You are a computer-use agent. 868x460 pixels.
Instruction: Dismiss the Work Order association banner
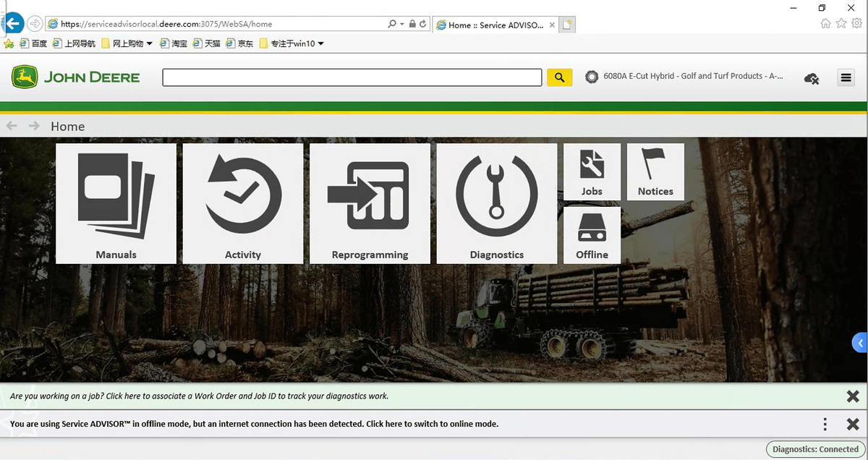[853, 396]
